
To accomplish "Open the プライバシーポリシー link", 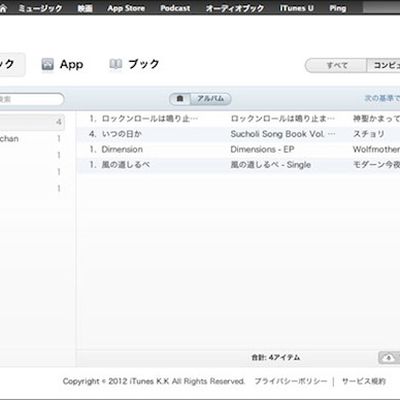I will click(291, 381).
